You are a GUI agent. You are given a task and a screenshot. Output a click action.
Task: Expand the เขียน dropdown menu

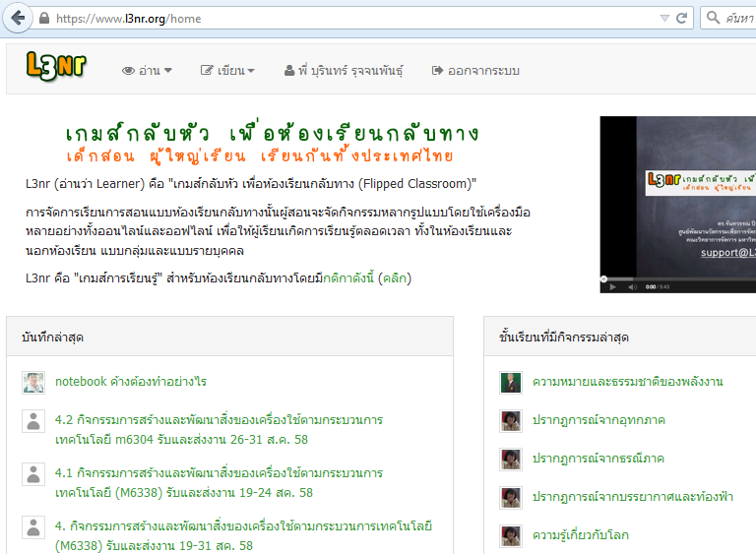click(227, 71)
